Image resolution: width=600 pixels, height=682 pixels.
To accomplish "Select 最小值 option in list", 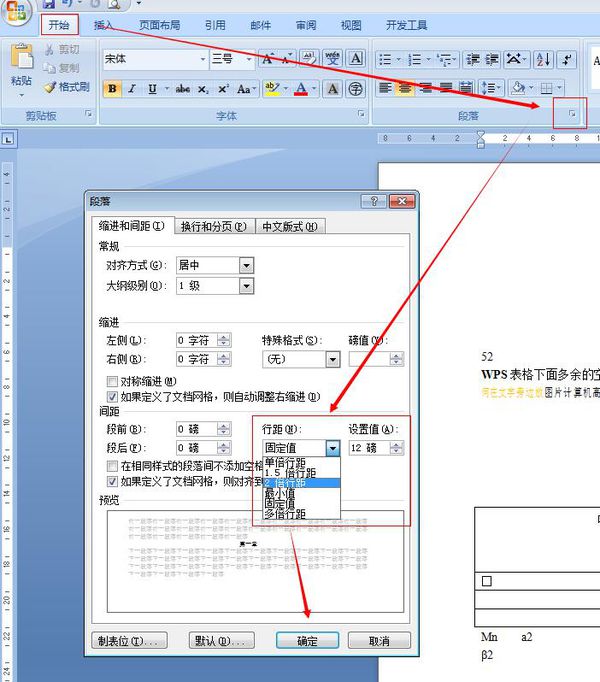I will click(x=279, y=494).
